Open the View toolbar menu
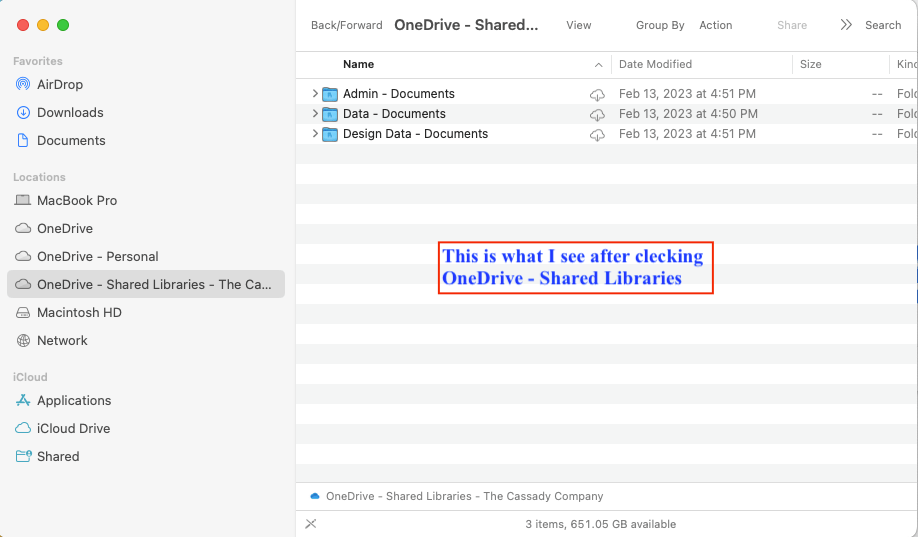 tap(578, 25)
